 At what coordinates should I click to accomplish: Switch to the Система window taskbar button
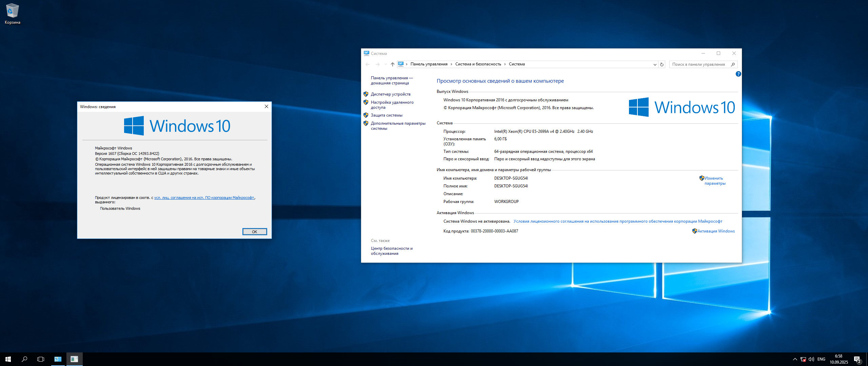point(58,359)
